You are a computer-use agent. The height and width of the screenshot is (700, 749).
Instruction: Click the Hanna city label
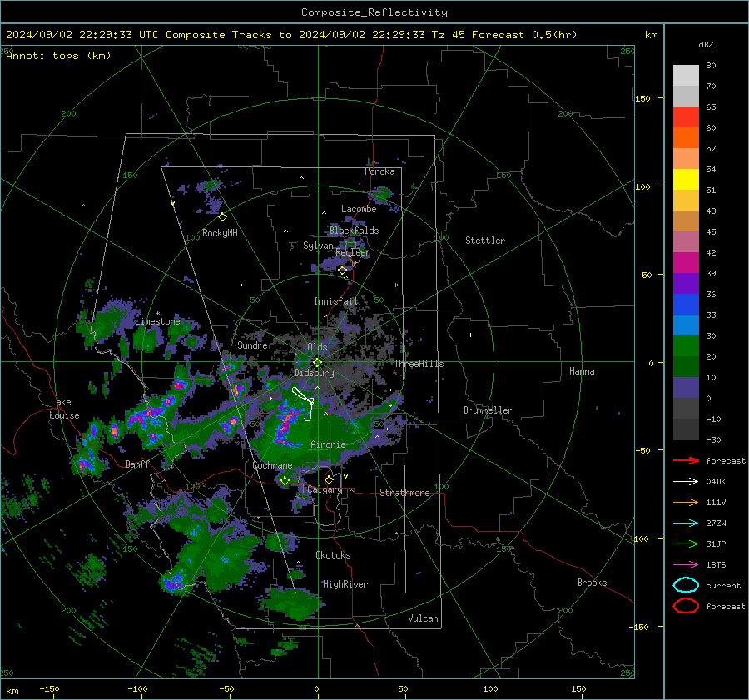pyautogui.click(x=582, y=371)
